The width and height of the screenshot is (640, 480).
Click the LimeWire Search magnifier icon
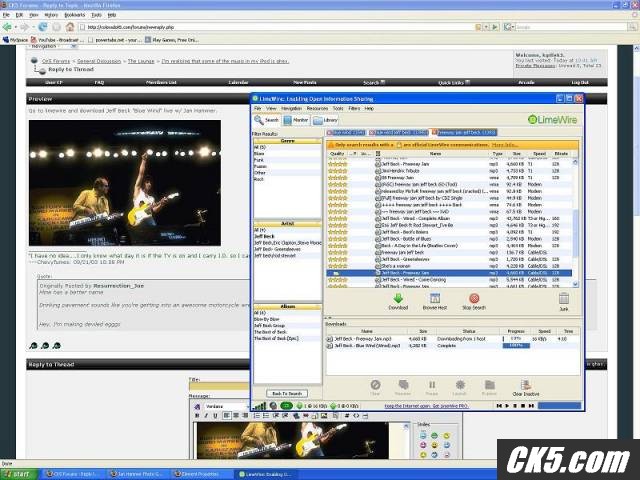259,120
